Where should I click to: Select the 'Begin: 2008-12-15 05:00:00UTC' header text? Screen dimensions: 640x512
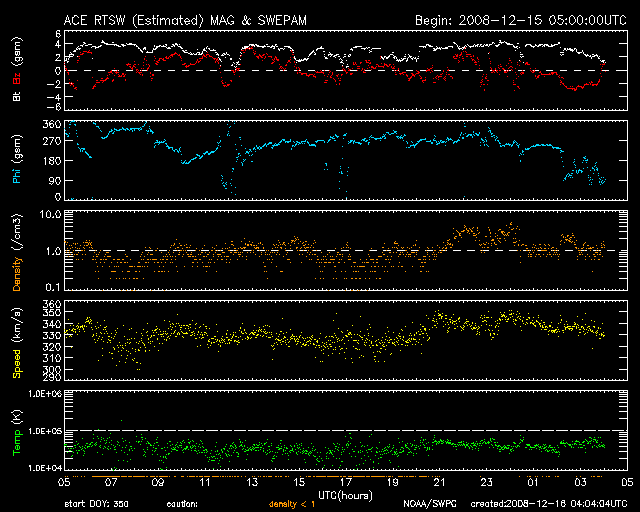coord(521,20)
